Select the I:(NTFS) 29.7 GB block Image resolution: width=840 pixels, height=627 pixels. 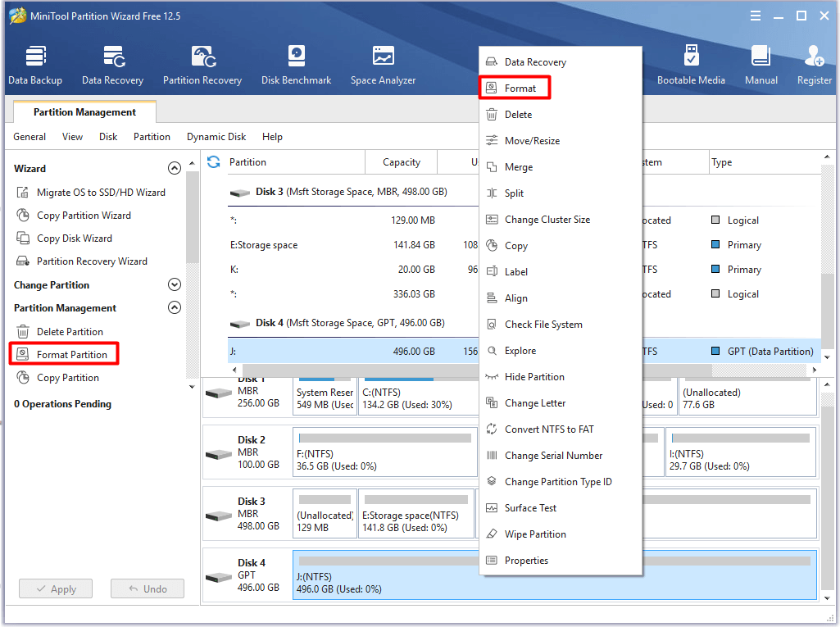(741, 452)
